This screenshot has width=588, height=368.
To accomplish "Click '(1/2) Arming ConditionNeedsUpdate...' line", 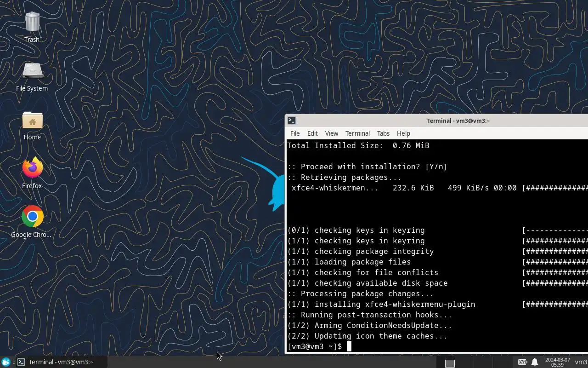I will tap(370, 325).
